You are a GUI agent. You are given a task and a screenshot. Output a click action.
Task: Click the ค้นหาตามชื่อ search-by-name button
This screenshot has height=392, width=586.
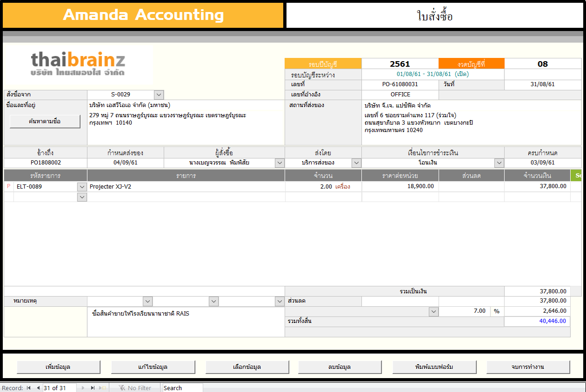tap(45, 121)
